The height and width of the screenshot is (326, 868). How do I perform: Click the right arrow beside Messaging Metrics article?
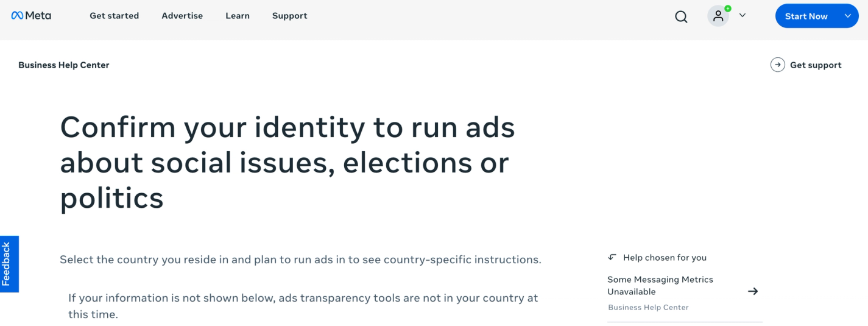click(x=753, y=291)
